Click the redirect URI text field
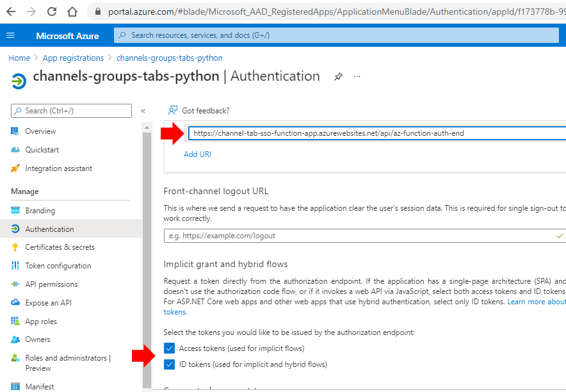Viewport: 566px width, 392px height. 377,133
